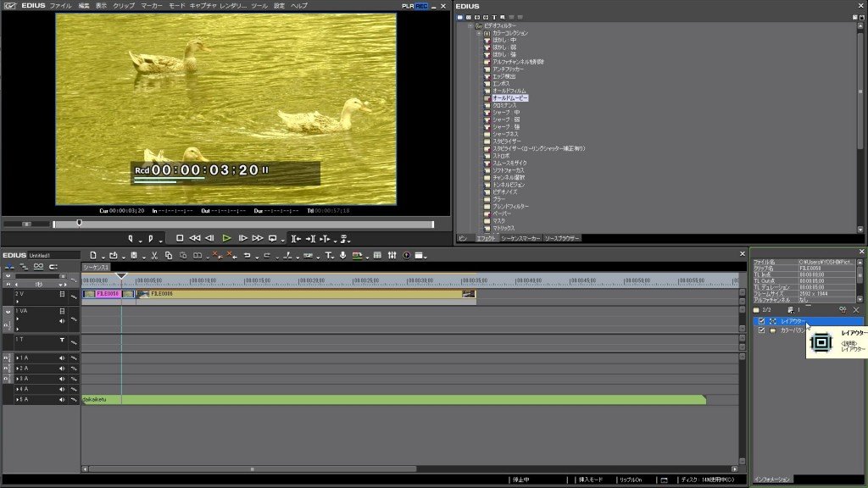This screenshot has height=488, width=868.
Task: Expand the カラーコレクション tree folder
Action: pyautogui.click(x=479, y=33)
